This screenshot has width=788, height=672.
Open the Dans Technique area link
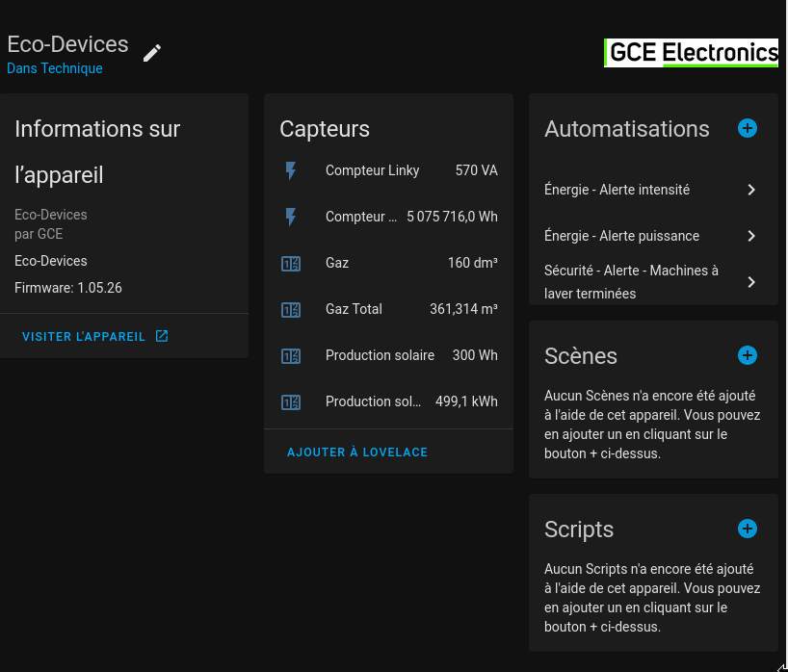tap(55, 68)
